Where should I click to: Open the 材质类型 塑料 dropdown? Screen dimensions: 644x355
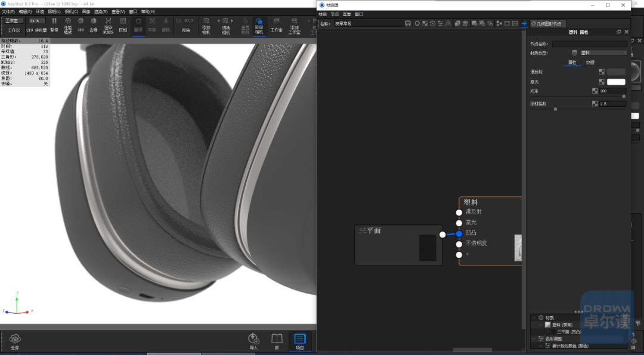click(603, 53)
